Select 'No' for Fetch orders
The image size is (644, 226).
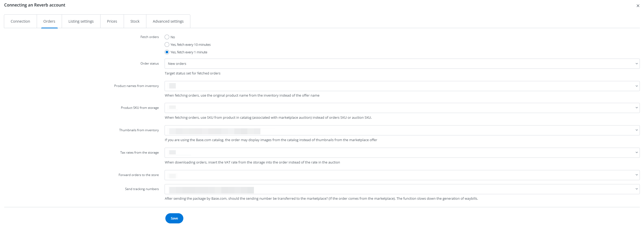point(167,37)
